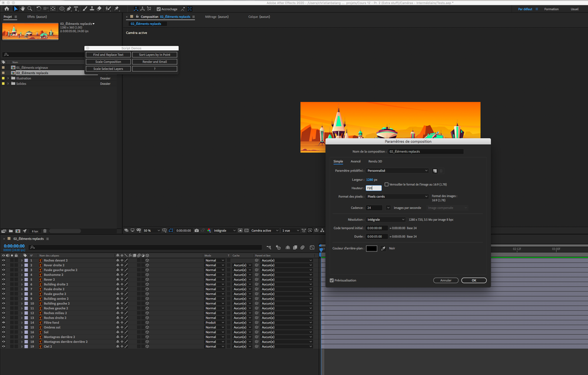Switch to the Avancé tab
588x375 pixels.
356,161
